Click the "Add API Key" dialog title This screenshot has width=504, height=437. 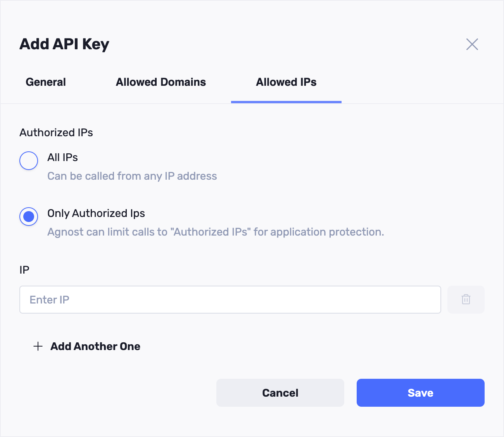pyautogui.click(x=64, y=44)
